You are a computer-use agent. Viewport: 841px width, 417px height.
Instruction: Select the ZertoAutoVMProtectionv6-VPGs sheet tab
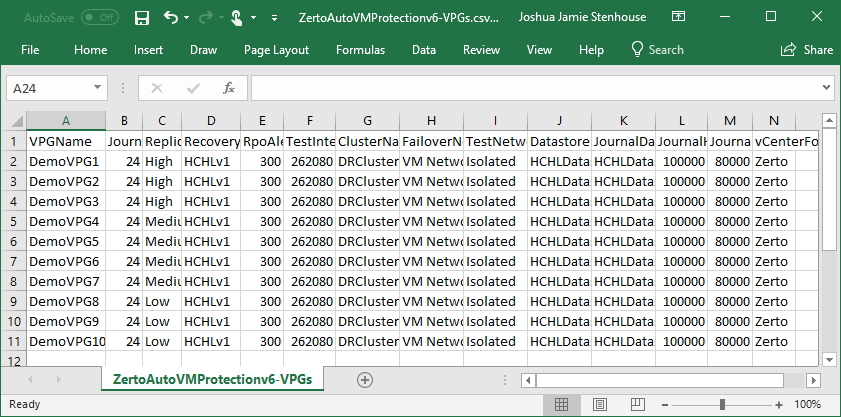click(x=212, y=379)
